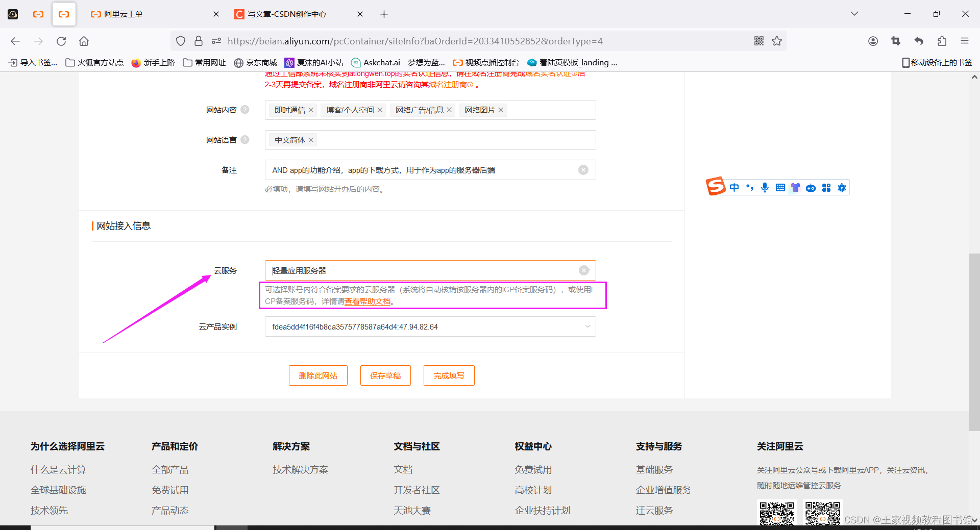Open 视频点播控制台 bookmark

click(486, 63)
